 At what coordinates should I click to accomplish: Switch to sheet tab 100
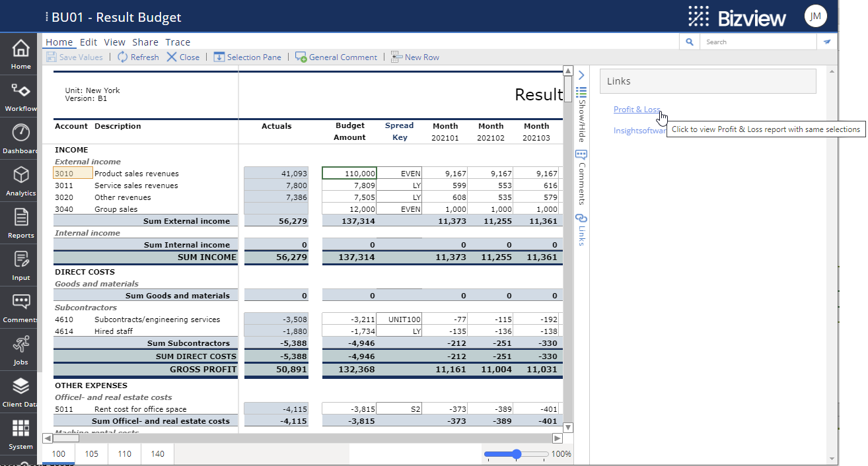point(59,453)
